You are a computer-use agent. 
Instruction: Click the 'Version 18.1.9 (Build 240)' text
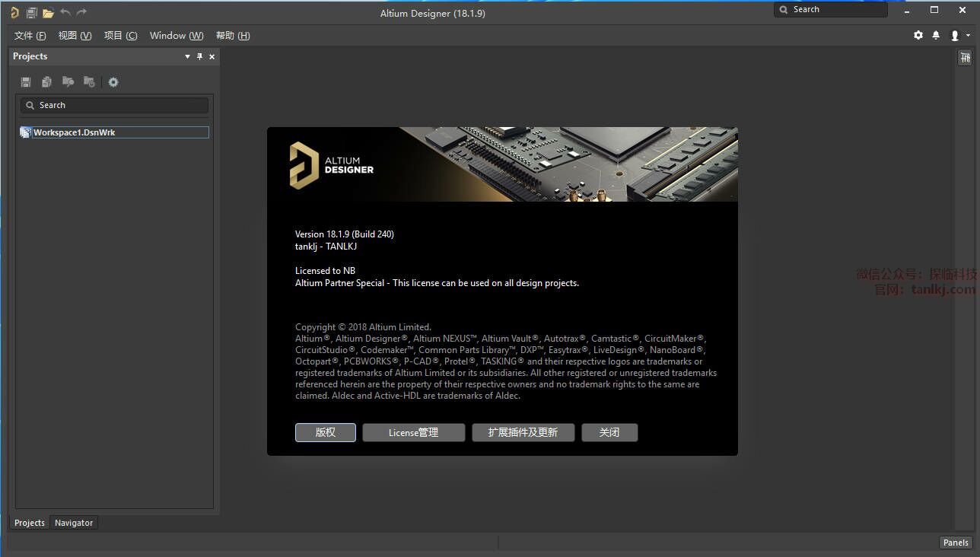point(345,234)
